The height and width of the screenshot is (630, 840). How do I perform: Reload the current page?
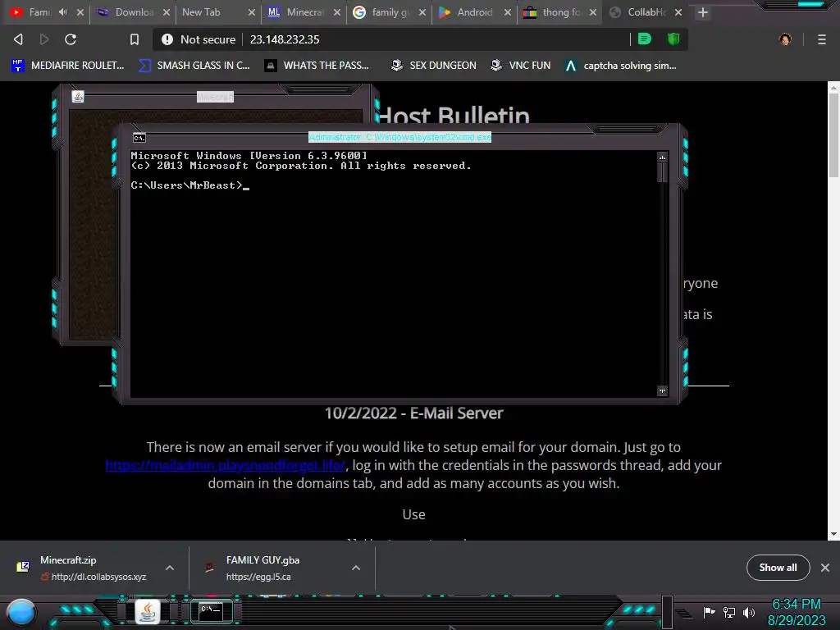(71, 39)
